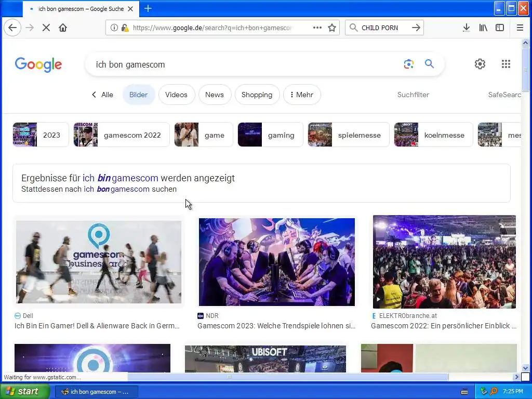Select the 'ich bon gamescom – Google Suche' tab
This screenshot has height=399, width=532.
click(81, 9)
